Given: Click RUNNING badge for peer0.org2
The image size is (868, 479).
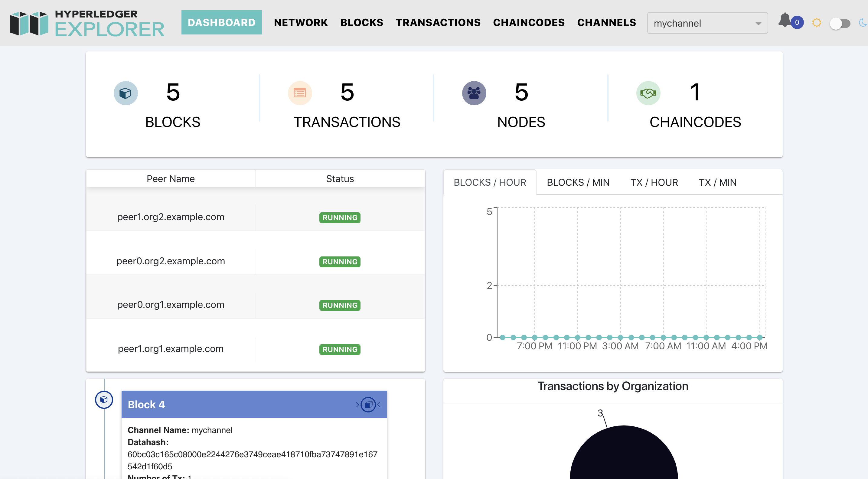Looking at the screenshot, I should pos(340,262).
